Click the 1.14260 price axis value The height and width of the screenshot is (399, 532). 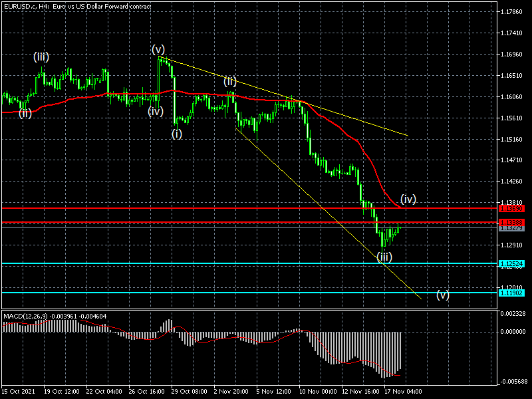pyautogui.click(x=511, y=182)
